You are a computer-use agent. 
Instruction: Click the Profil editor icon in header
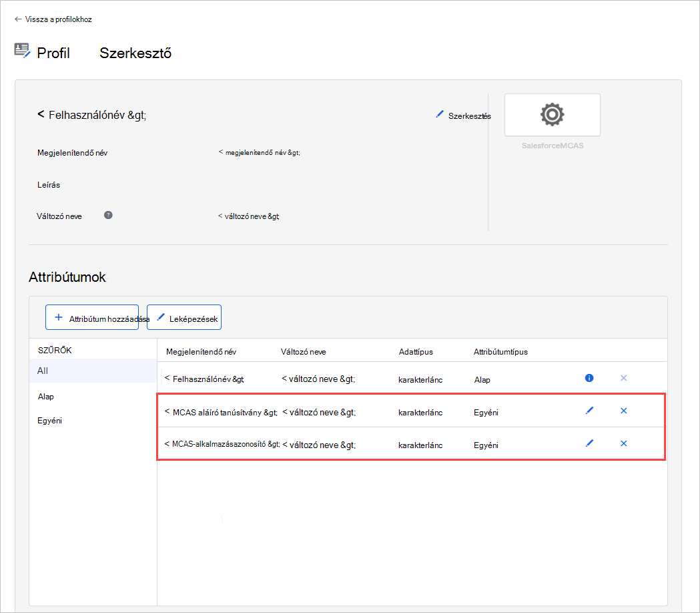tap(22, 51)
